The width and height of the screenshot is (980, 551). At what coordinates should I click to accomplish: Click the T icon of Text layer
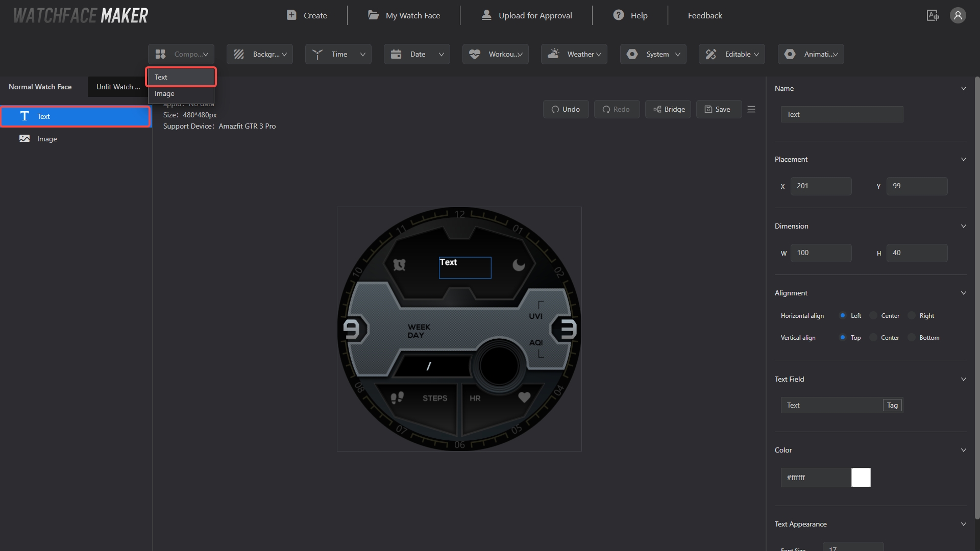tap(24, 116)
